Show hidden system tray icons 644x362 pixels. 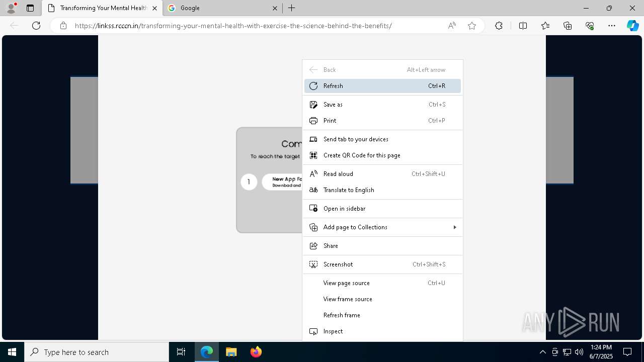(542, 352)
